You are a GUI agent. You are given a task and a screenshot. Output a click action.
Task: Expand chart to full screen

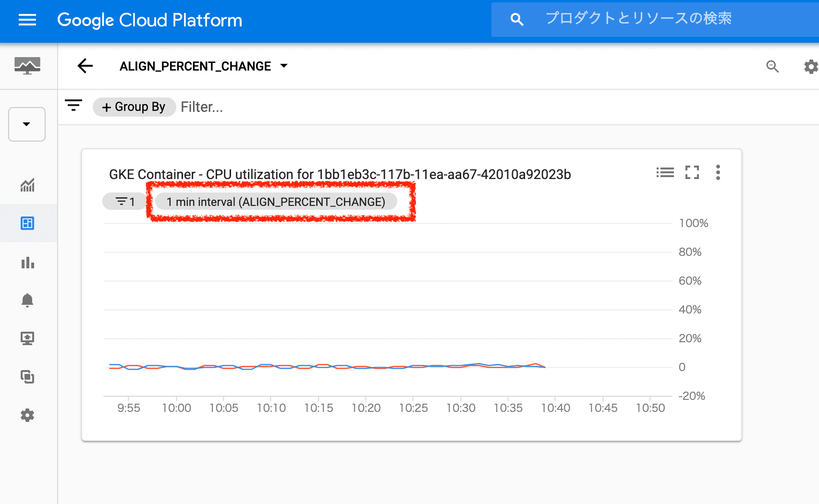692,172
